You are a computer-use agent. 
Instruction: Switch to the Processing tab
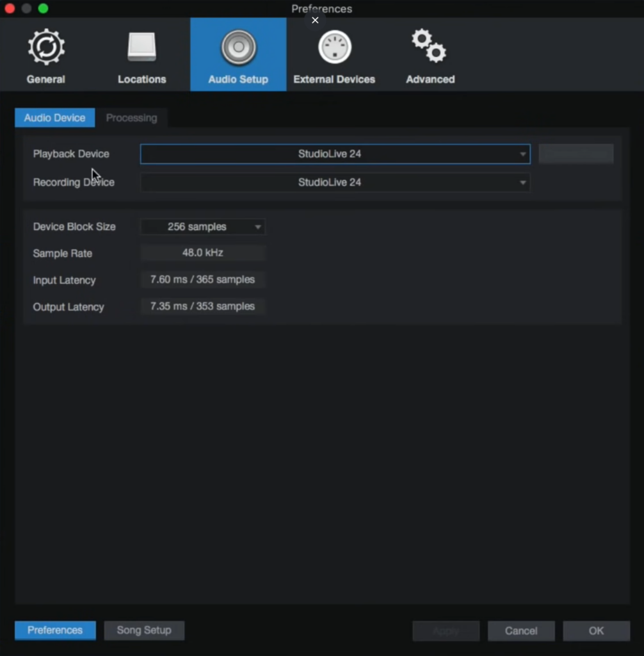tap(131, 118)
